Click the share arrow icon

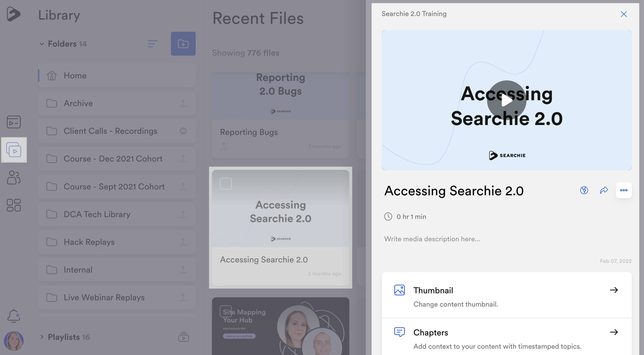click(x=604, y=190)
